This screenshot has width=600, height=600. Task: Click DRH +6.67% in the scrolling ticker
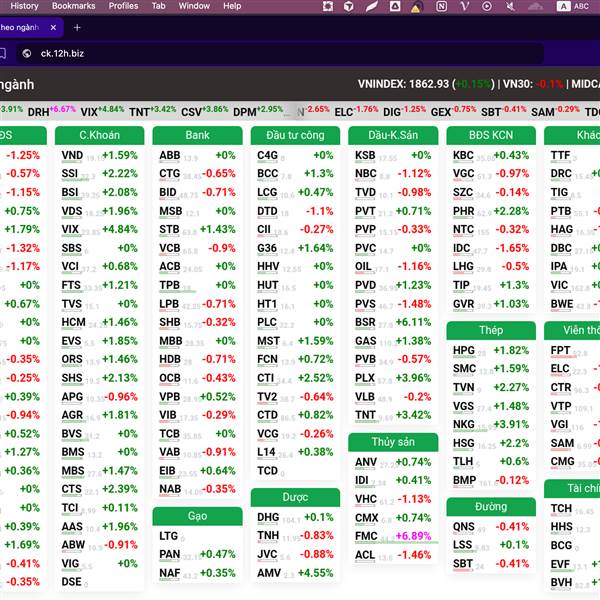coord(51,111)
